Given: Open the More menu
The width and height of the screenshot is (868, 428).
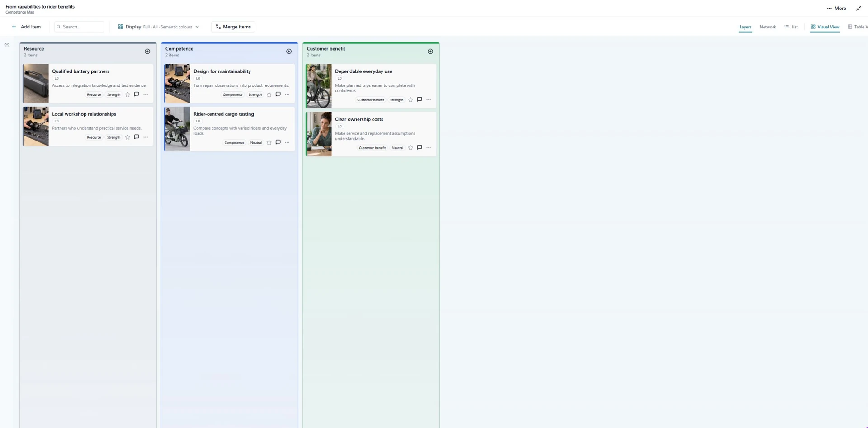Looking at the screenshot, I should (x=836, y=8).
